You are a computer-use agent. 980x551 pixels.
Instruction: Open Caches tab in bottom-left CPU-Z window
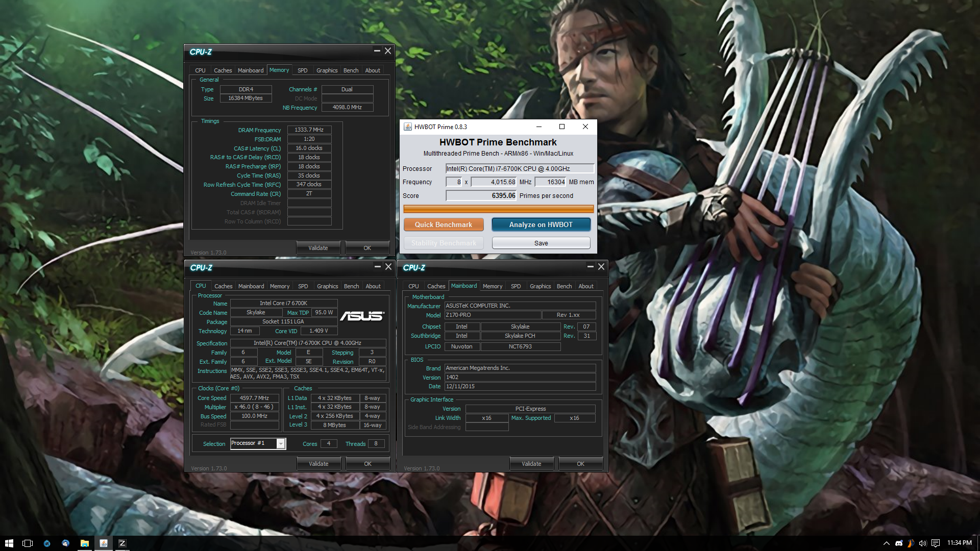coord(223,286)
